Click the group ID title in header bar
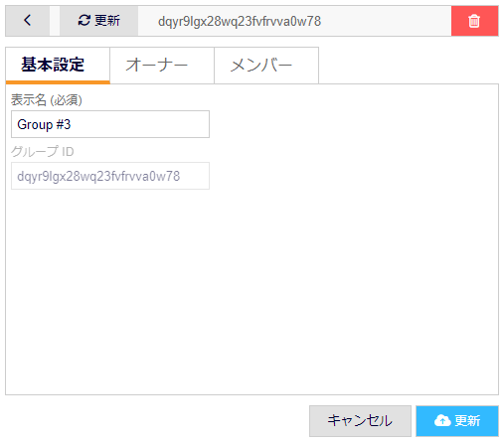This screenshot has width=504, height=442. (x=240, y=21)
